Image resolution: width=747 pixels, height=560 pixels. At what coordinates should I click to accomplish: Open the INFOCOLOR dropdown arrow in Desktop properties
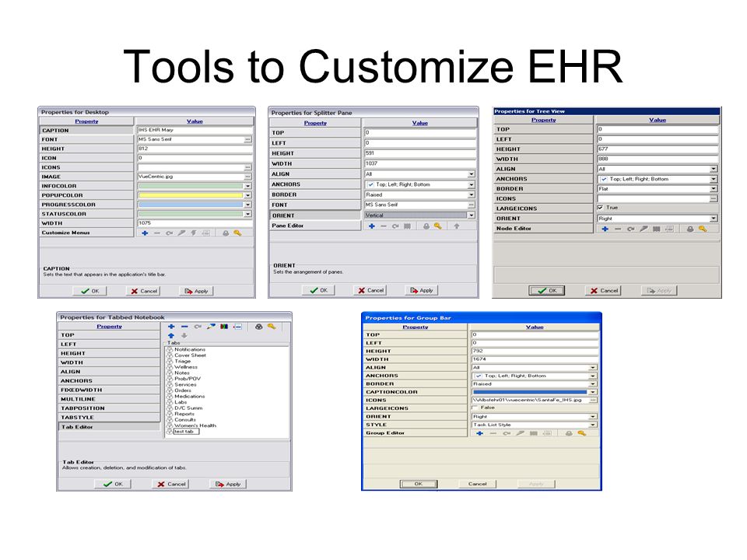tap(247, 186)
